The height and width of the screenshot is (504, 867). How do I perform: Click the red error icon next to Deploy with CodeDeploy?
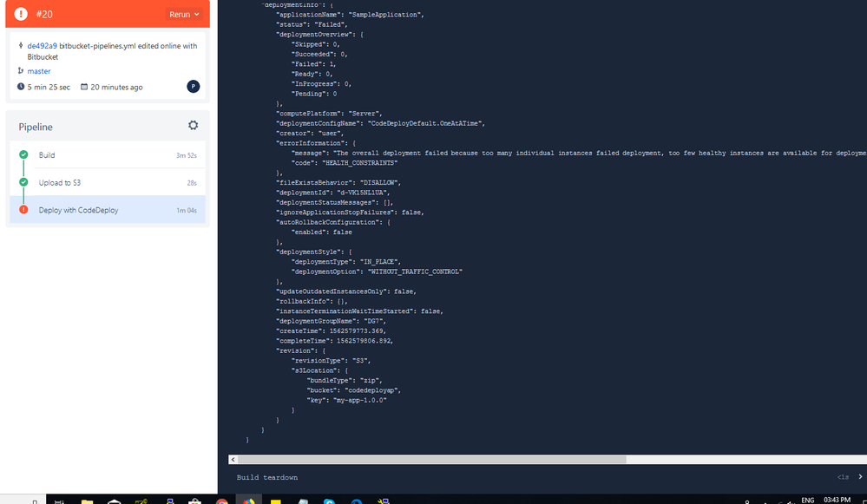point(23,209)
